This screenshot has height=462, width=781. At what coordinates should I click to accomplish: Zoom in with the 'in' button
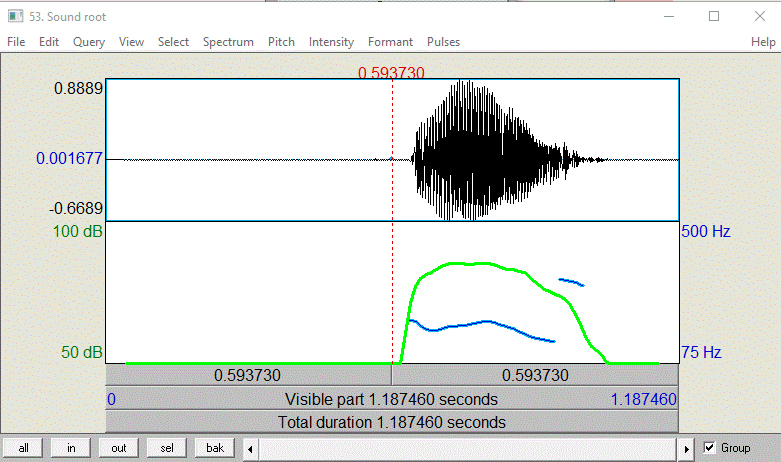pos(71,448)
